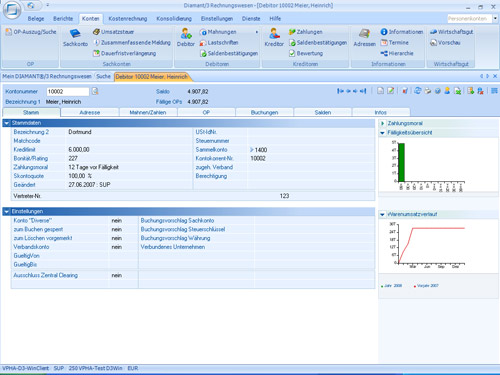Open Vorschau in the Wirtschaftsgut group
This screenshot has width=500, height=375.
(445, 43)
